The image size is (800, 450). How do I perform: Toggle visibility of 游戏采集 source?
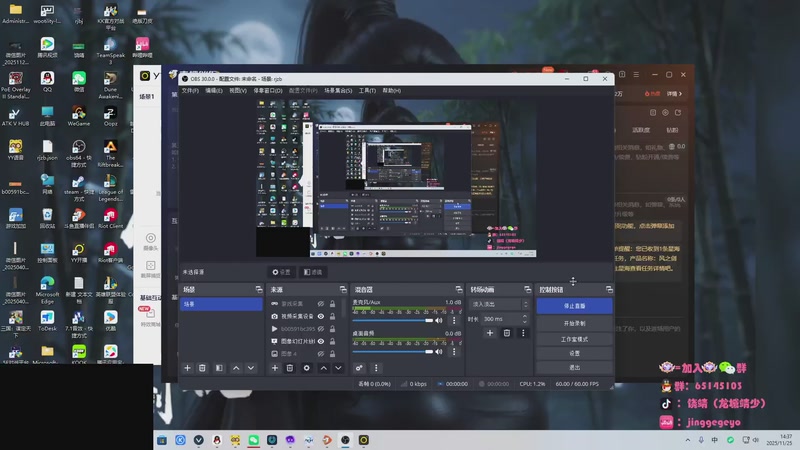point(321,304)
